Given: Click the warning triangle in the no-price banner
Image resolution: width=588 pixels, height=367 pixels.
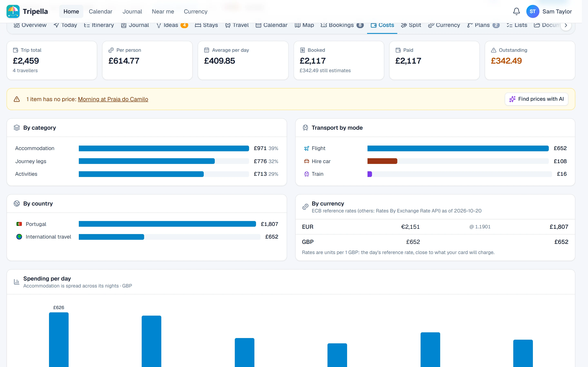Looking at the screenshot, I should (x=17, y=99).
